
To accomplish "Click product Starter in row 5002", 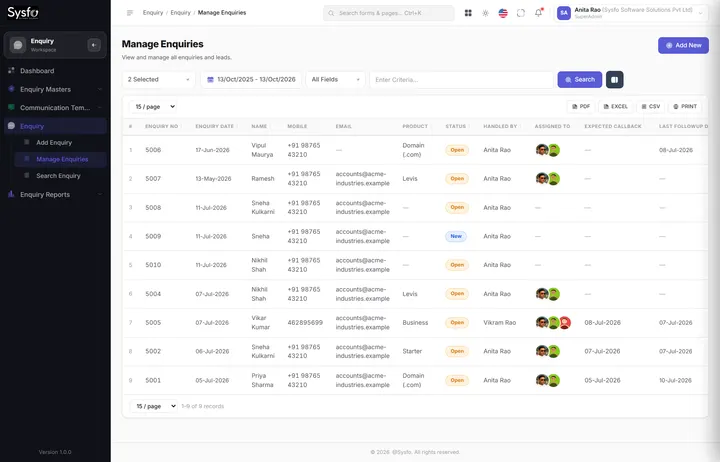I will [x=412, y=351].
